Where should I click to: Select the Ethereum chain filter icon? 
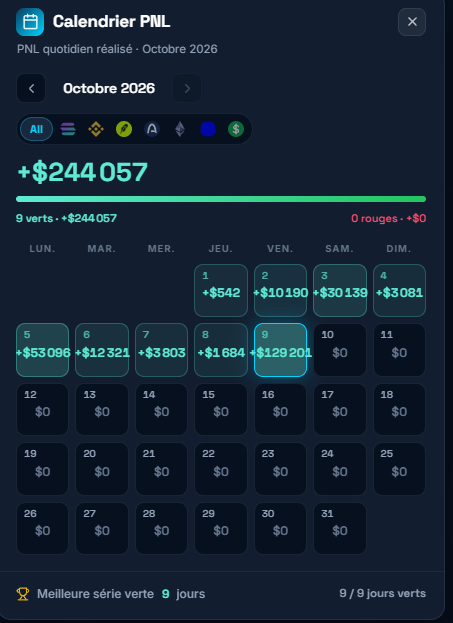pyautogui.click(x=180, y=129)
